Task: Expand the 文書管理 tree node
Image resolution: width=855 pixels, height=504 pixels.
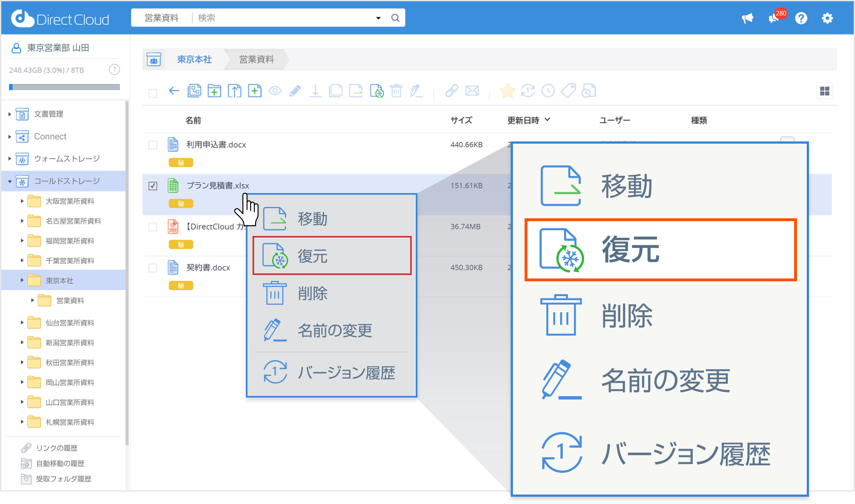Action: (x=10, y=114)
